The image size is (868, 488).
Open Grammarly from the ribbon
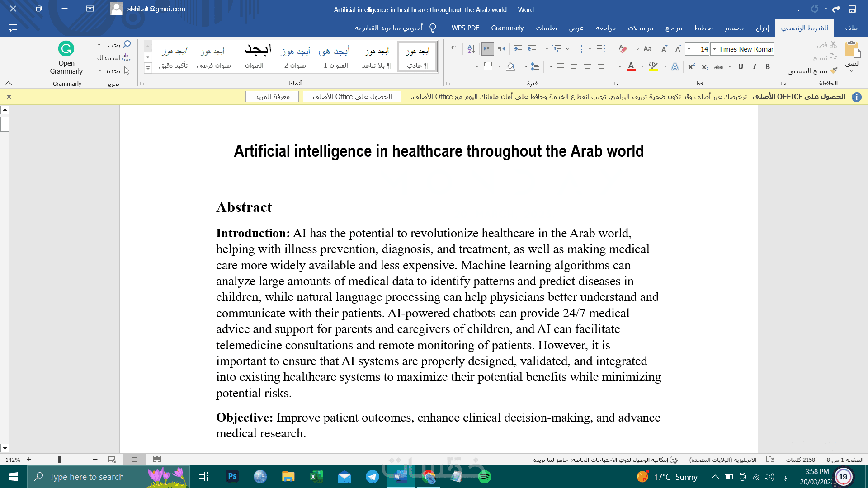coord(66,57)
